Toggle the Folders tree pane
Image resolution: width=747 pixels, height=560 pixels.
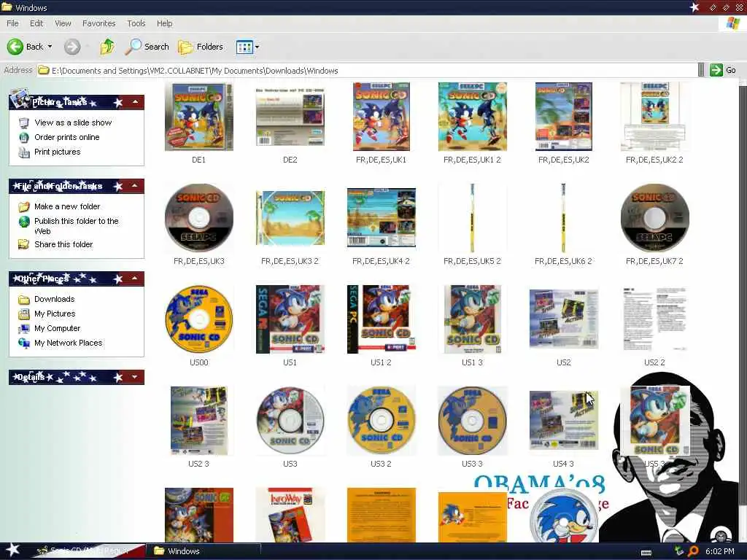201,47
